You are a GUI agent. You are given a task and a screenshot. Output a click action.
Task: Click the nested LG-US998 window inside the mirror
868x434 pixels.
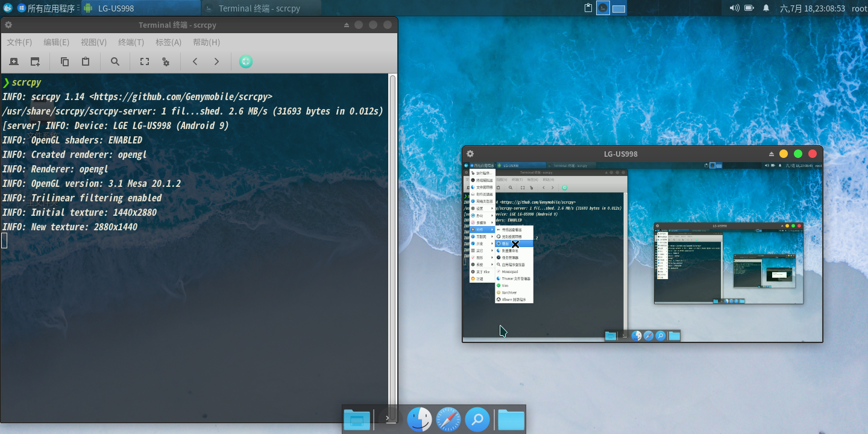729,263
